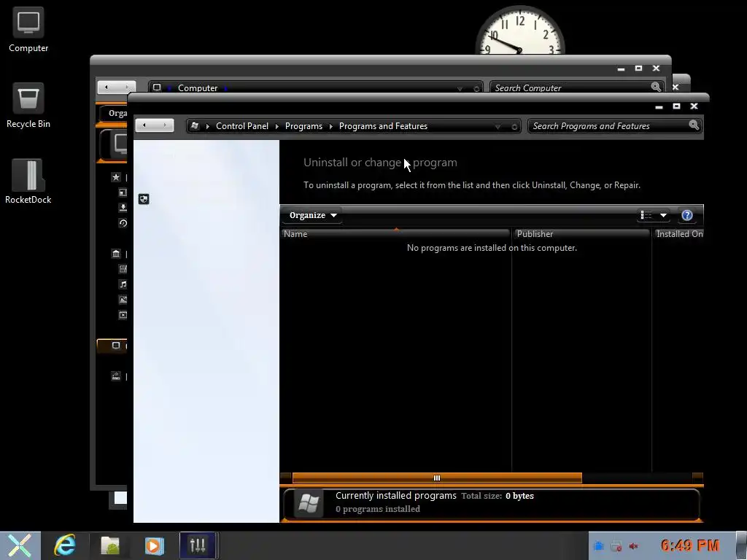Screen dimensions: 747x560
Task: Expand arrow after Programs breadcrumb
Action: coord(330,126)
